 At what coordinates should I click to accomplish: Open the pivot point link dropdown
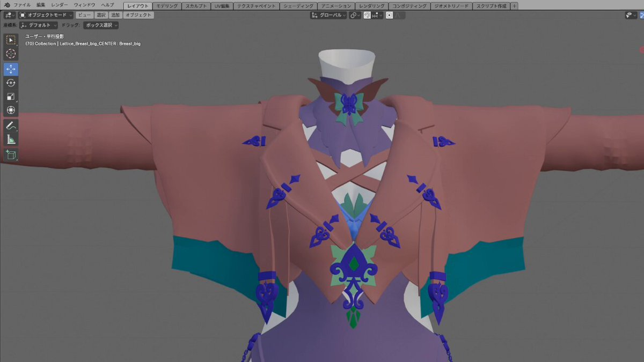355,16
